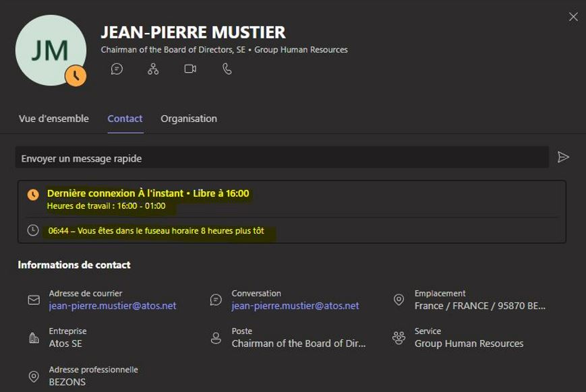Click the 06:44 time zone message
The height and width of the screenshot is (392, 586).
pos(156,231)
